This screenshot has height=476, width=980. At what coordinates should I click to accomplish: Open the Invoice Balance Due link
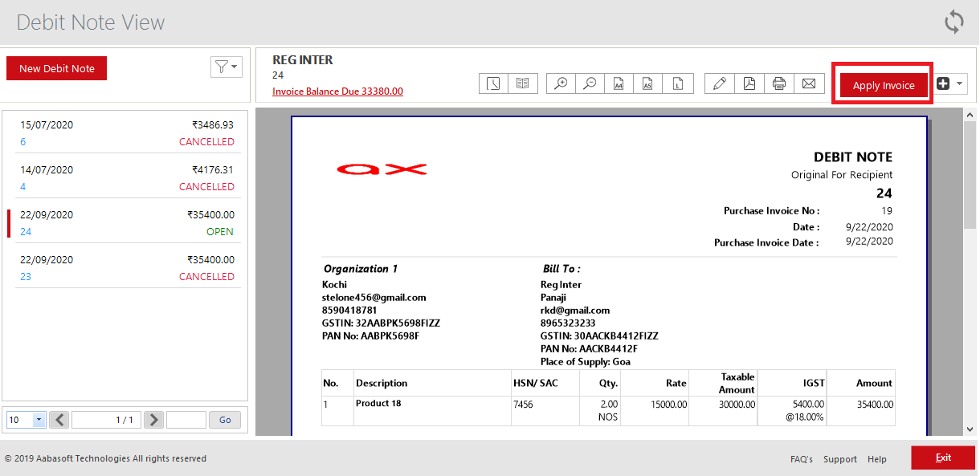click(337, 91)
